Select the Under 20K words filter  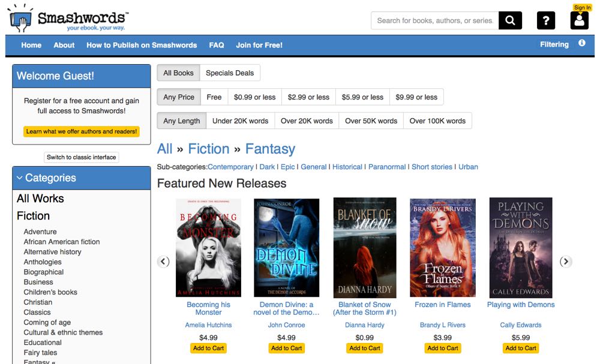pyautogui.click(x=241, y=121)
